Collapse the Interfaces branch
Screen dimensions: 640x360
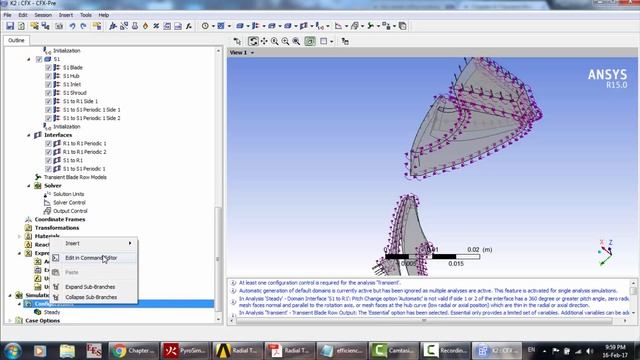[29, 135]
